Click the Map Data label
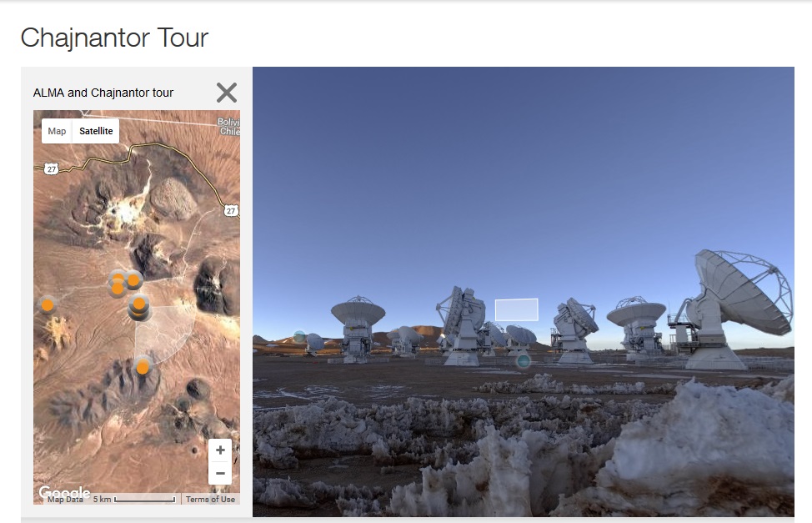This screenshot has height=523, width=812. click(65, 499)
